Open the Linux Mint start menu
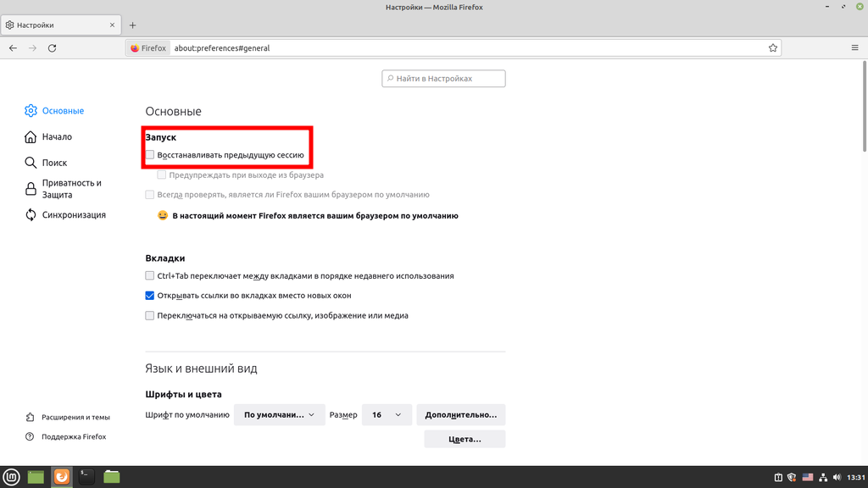The height and width of the screenshot is (488, 868). tap(10, 477)
